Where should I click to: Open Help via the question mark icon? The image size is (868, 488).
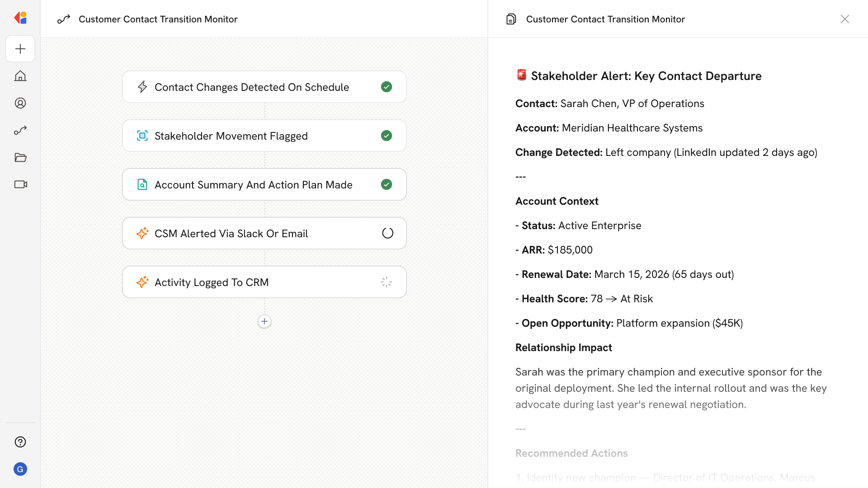(x=20, y=442)
